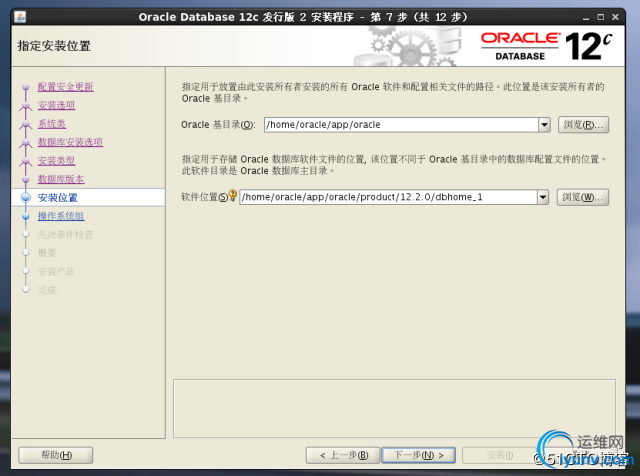Proceed with 下一步(N) button
The image size is (640, 476).
[418, 455]
